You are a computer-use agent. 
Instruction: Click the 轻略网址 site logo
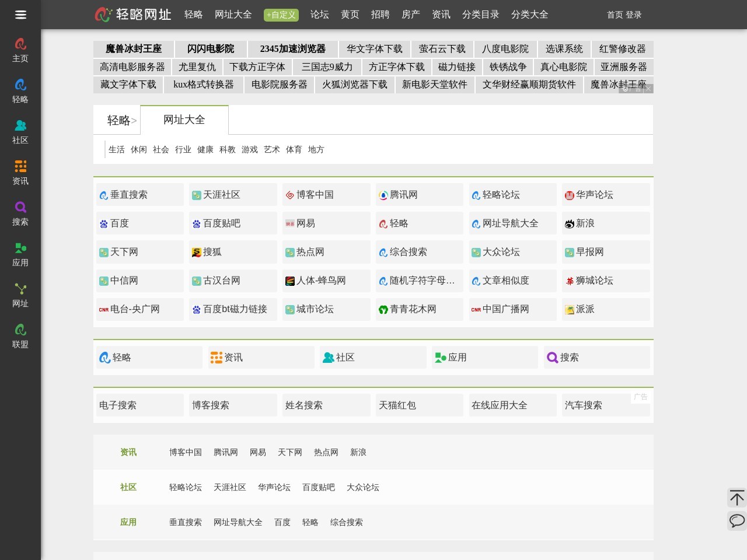pos(133,15)
